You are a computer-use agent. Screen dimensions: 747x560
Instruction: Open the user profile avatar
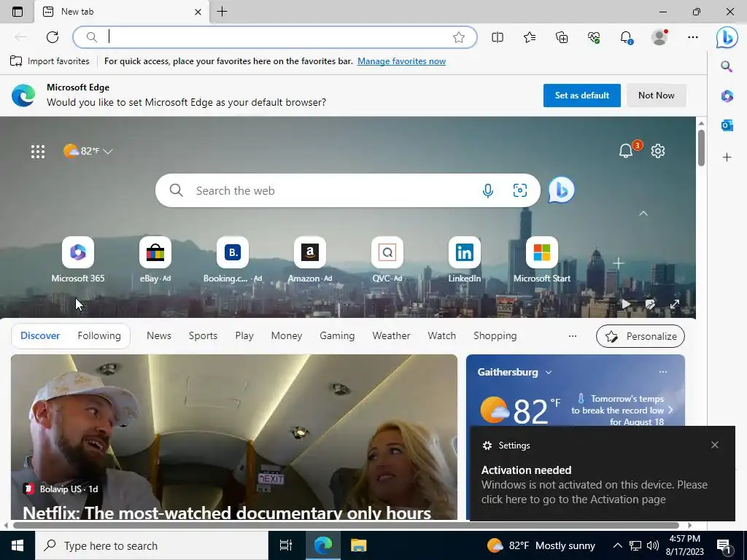(x=659, y=37)
